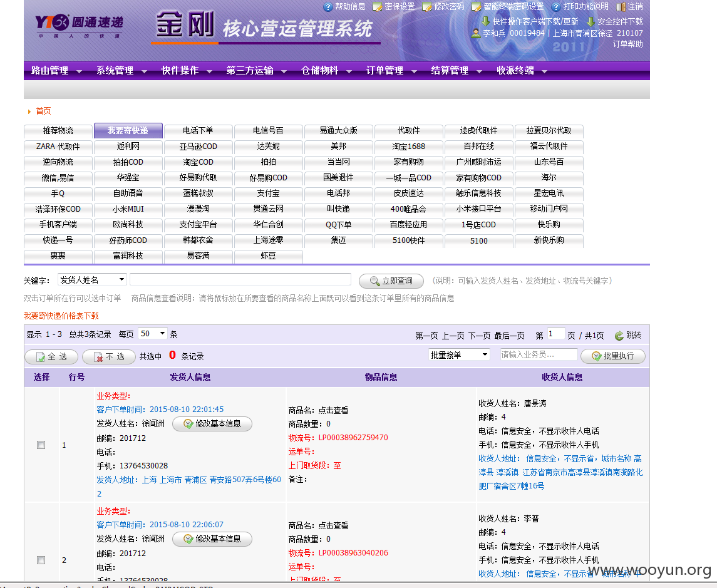The width and height of the screenshot is (717, 588).
Task: Click 客户下单时间 2015-08-10 22:06:07
Action: pos(160,525)
